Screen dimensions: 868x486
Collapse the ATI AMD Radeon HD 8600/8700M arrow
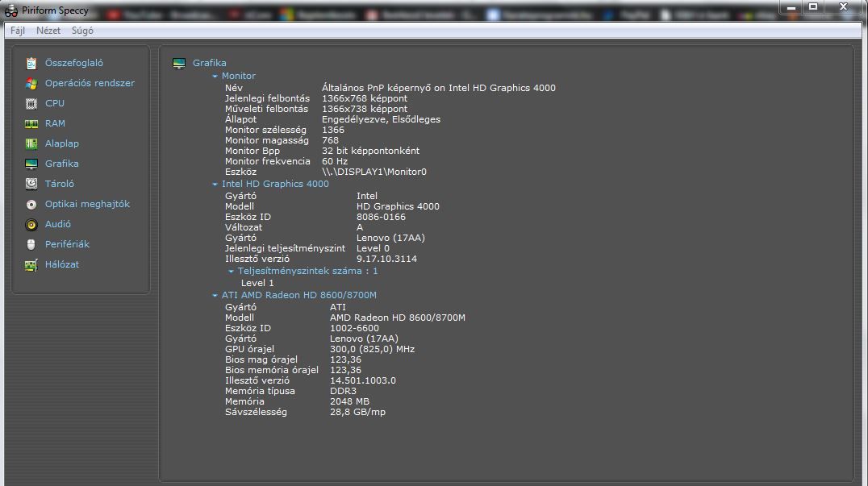tap(215, 296)
